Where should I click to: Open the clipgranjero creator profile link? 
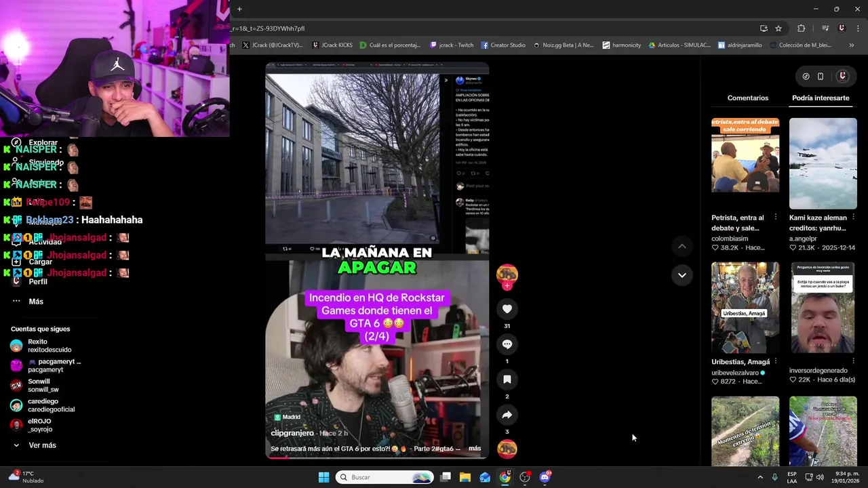pos(292,433)
